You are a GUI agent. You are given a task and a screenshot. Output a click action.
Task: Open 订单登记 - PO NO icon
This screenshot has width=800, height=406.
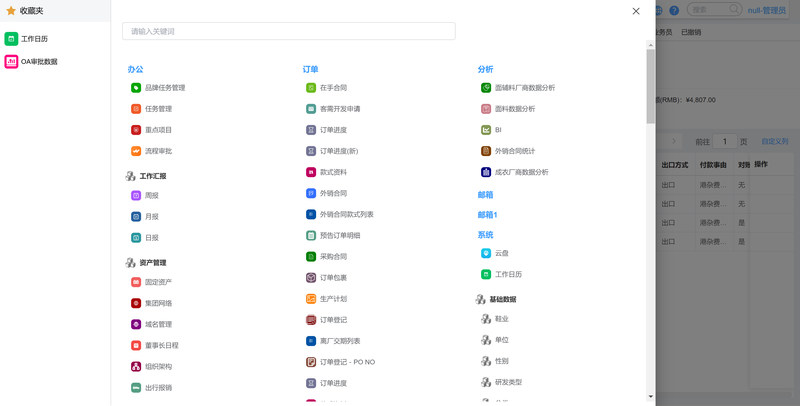coord(311,362)
